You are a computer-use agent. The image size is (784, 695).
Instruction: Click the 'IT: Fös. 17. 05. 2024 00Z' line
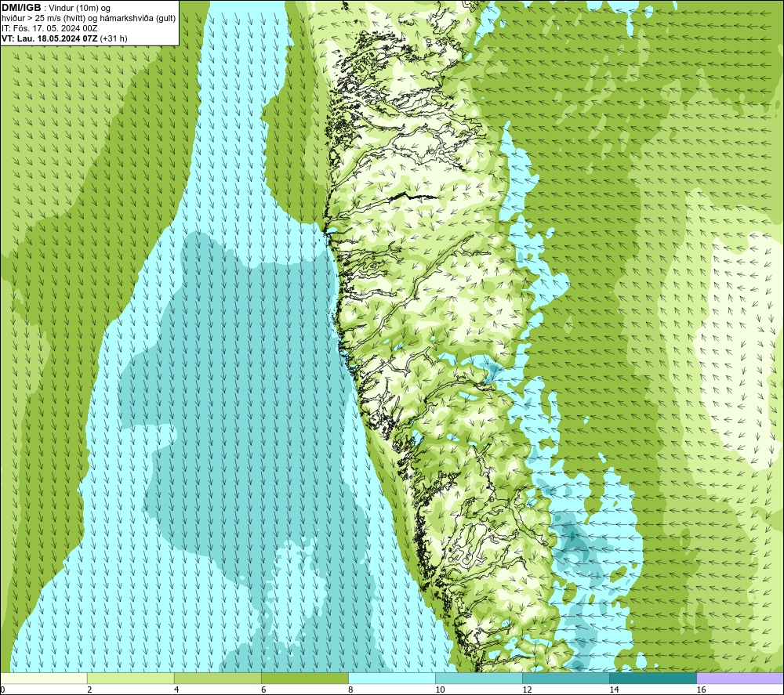(49, 28)
